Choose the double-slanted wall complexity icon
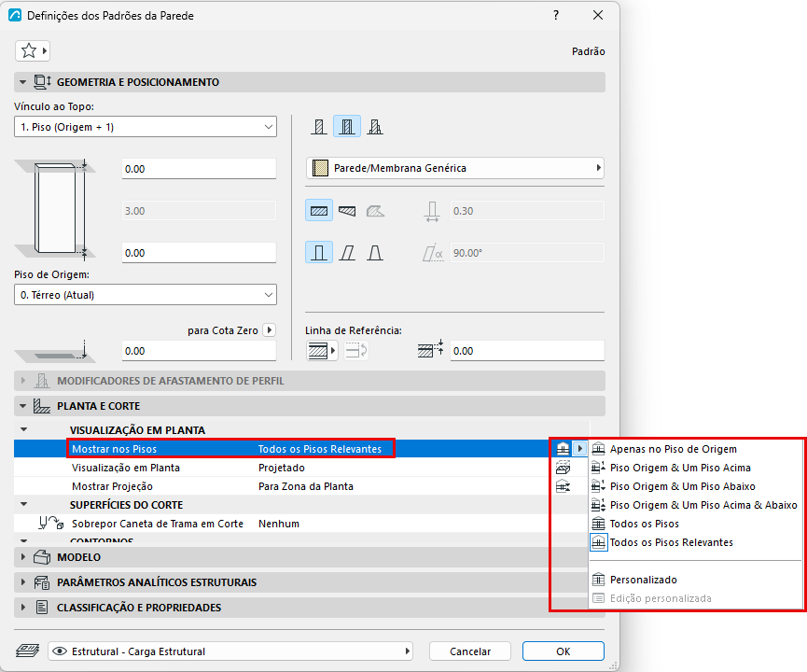Image resolution: width=807 pixels, height=672 pixels. point(375,253)
